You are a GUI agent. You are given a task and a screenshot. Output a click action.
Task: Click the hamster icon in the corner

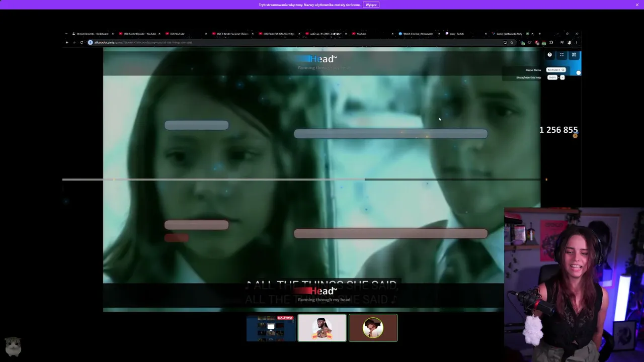pyautogui.click(x=13, y=346)
